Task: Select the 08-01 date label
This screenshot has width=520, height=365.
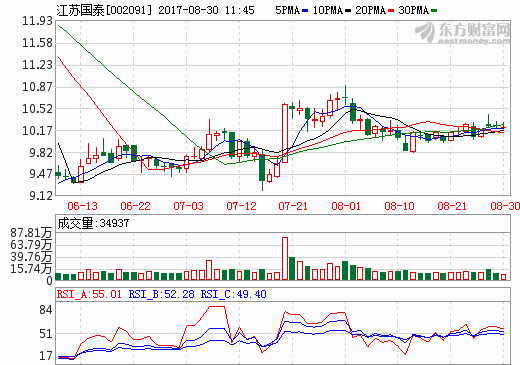Action: point(346,206)
